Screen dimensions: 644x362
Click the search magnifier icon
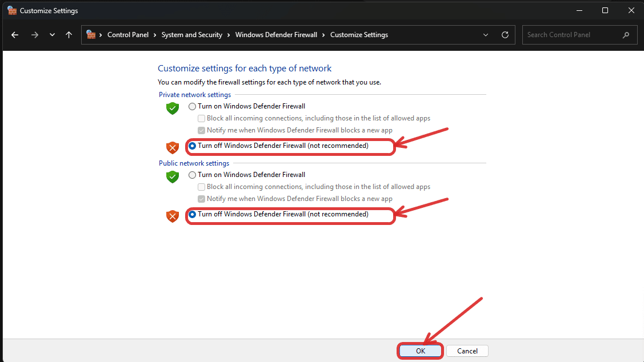click(626, 35)
